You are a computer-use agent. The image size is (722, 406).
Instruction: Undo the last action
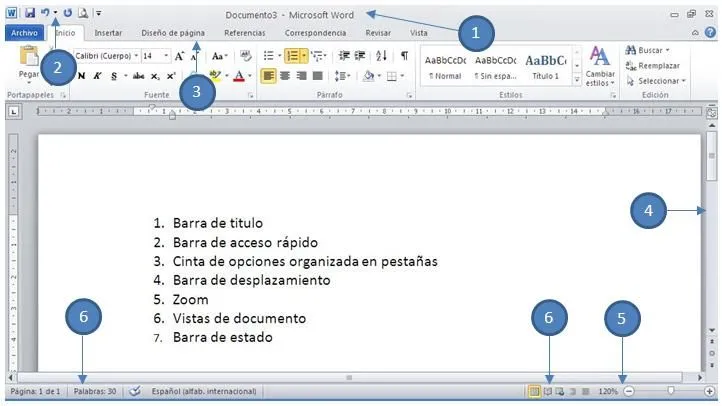[x=45, y=13]
